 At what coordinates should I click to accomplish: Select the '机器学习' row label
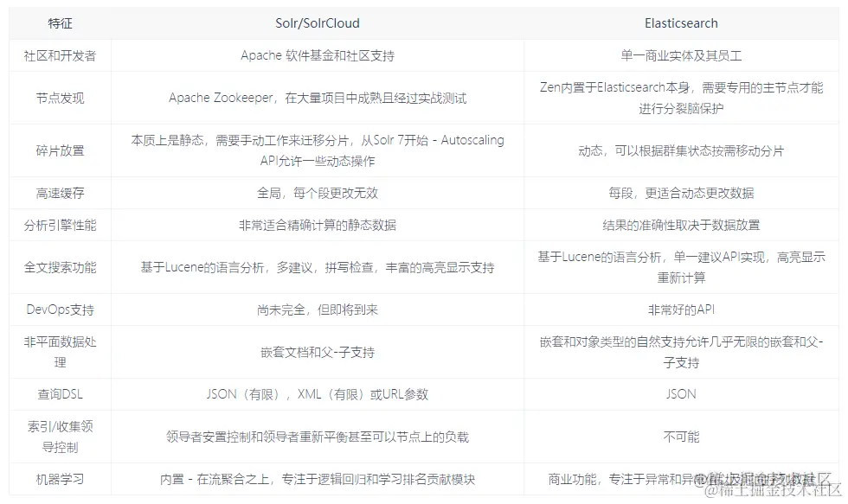coord(60,479)
